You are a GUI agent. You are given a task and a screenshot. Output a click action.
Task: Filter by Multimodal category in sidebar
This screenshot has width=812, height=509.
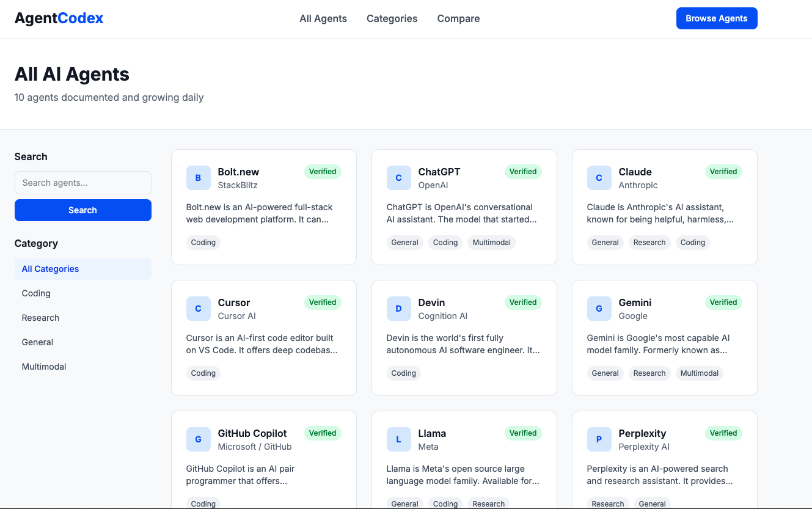(x=83, y=367)
